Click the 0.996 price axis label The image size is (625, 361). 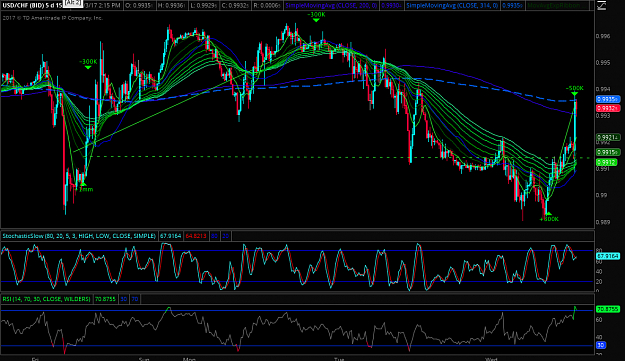pyautogui.click(x=603, y=36)
